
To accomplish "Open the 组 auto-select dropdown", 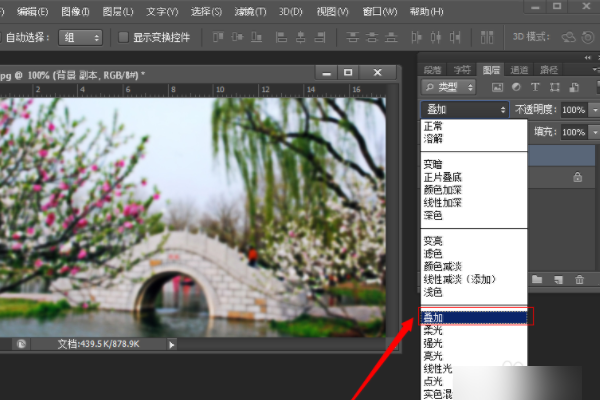I will click(x=82, y=37).
